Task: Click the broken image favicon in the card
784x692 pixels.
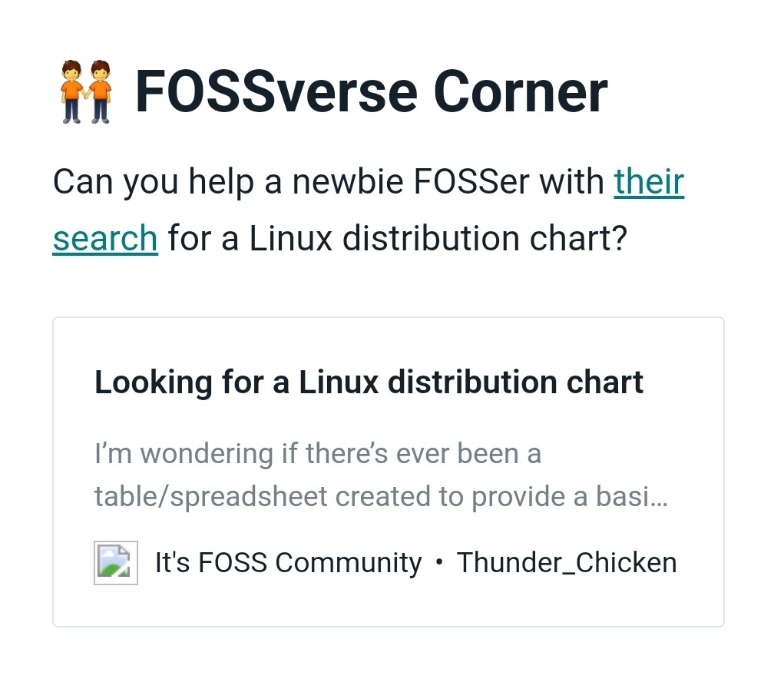Action: click(116, 562)
